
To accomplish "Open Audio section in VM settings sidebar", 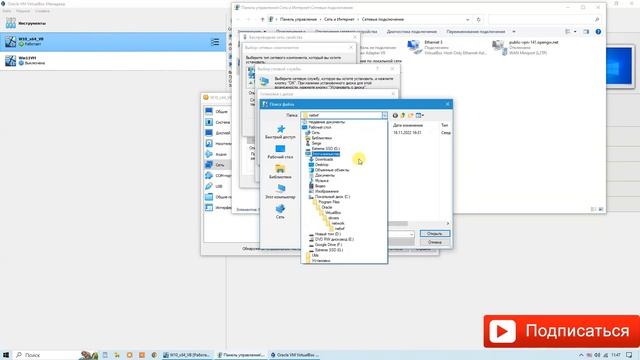I will point(217,154).
